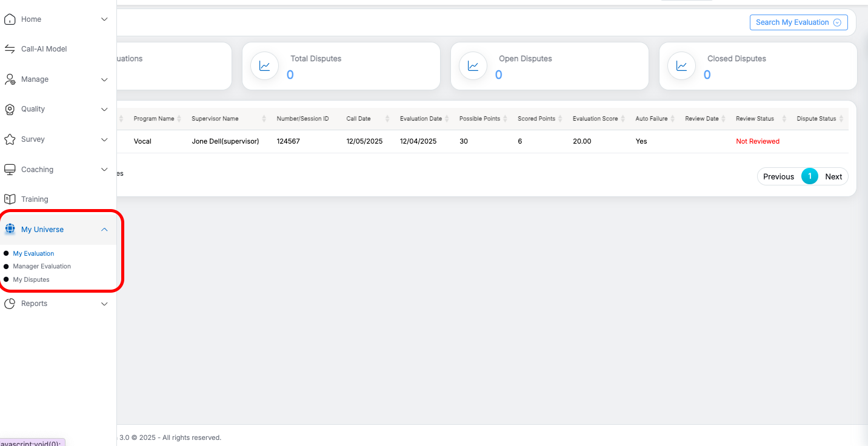Click the Reports pie chart icon
868x446 pixels.
click(x=10, y=304)
